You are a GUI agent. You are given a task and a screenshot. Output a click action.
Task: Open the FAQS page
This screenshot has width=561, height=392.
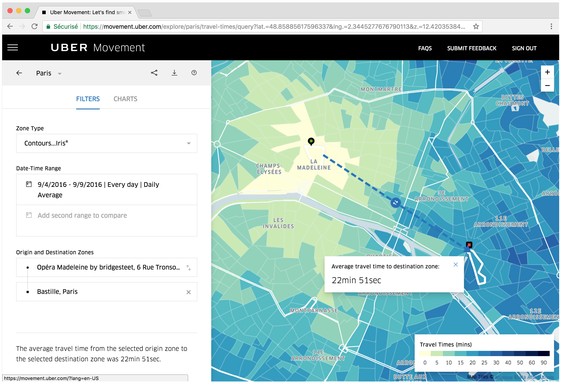tap(425, 48)
